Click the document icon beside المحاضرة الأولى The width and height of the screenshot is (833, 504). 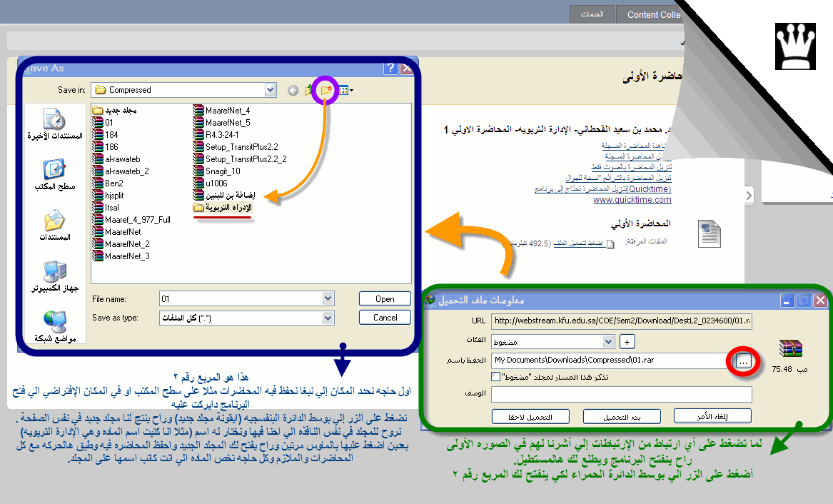coord(710,233)
